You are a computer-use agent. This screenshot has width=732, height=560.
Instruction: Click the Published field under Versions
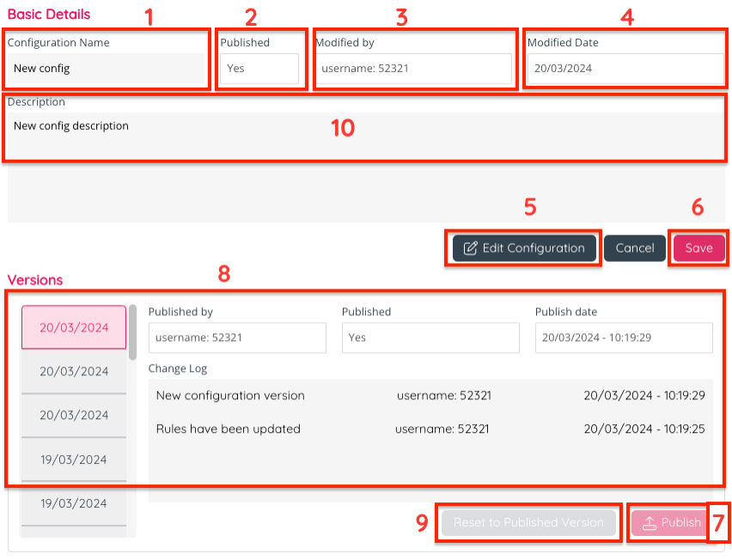click(x=430, y=338)
